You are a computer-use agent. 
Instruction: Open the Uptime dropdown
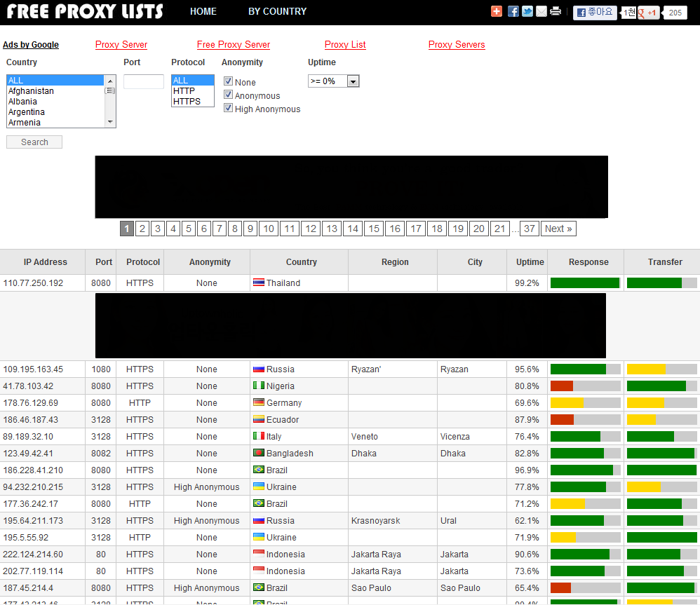(334, 81)
